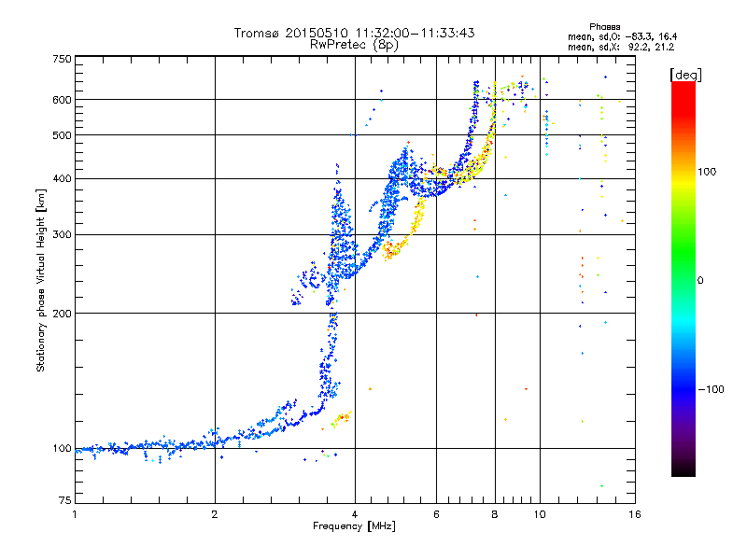Click the 'mean, sd,X: 92.2, 21.2' text
Image resolution: width=747 pixels, height=560 pixels.
(x=621, y=47)
